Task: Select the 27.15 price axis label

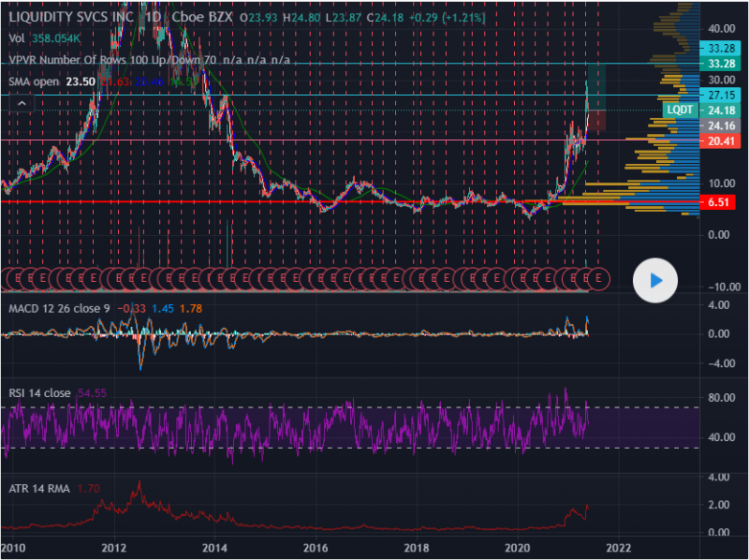Action: coord(720,96)
